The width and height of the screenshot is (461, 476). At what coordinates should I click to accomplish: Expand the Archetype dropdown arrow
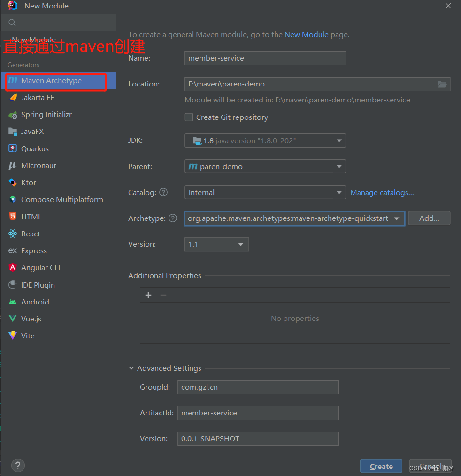[397, 218]
